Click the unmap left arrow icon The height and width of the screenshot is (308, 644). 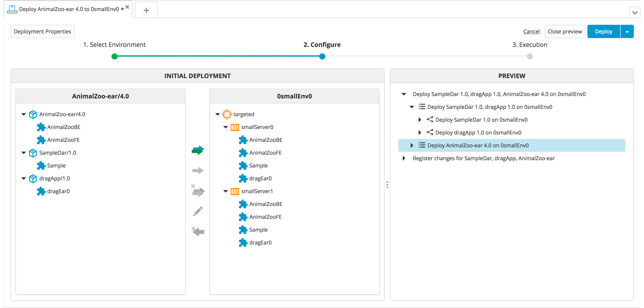[198, 231]
